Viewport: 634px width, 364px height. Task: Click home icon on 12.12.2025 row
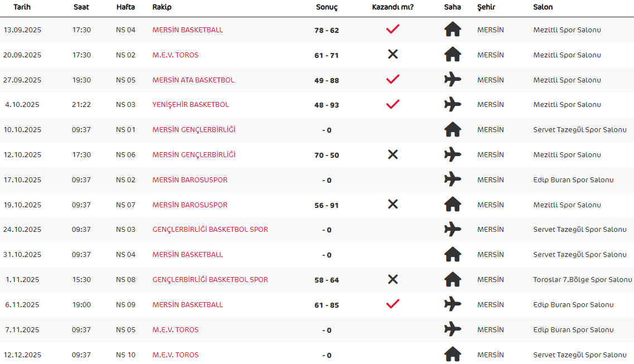452,355
